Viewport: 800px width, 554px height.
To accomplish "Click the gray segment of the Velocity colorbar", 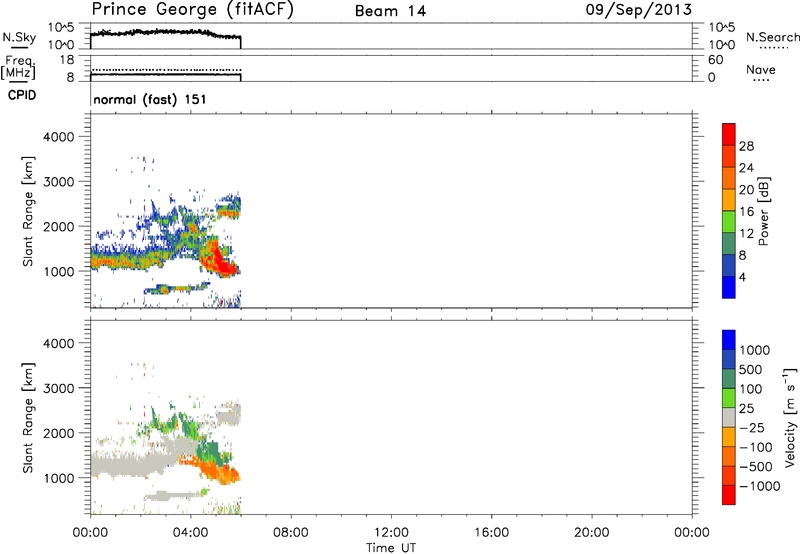I will click(729, 417).
